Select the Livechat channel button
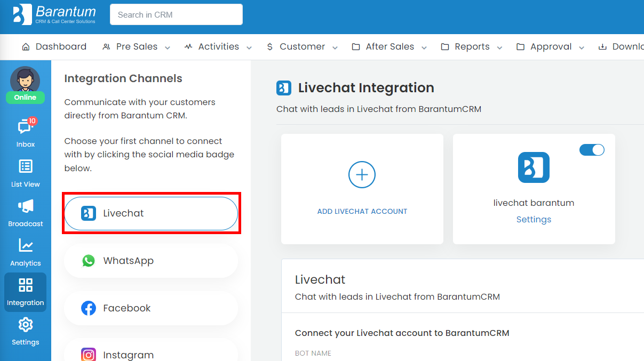The height and width of the screenshot is (361, 644). pos(151,213)
